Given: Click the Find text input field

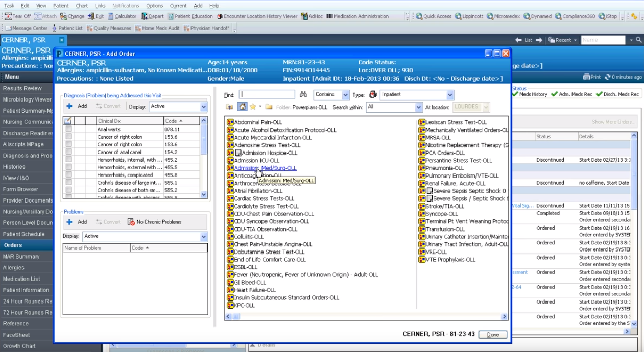Looking at the screenshot, I should click(x=267, y=95).
